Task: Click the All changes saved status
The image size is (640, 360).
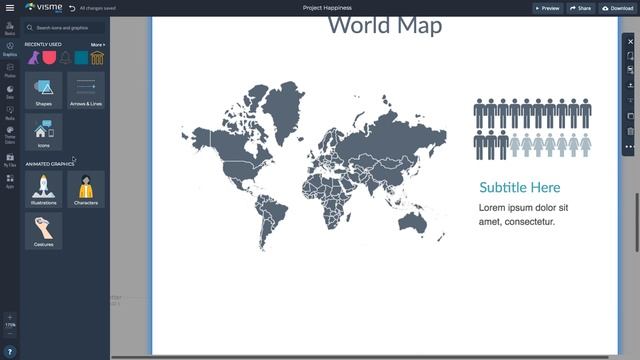Action: coord(98,8)
